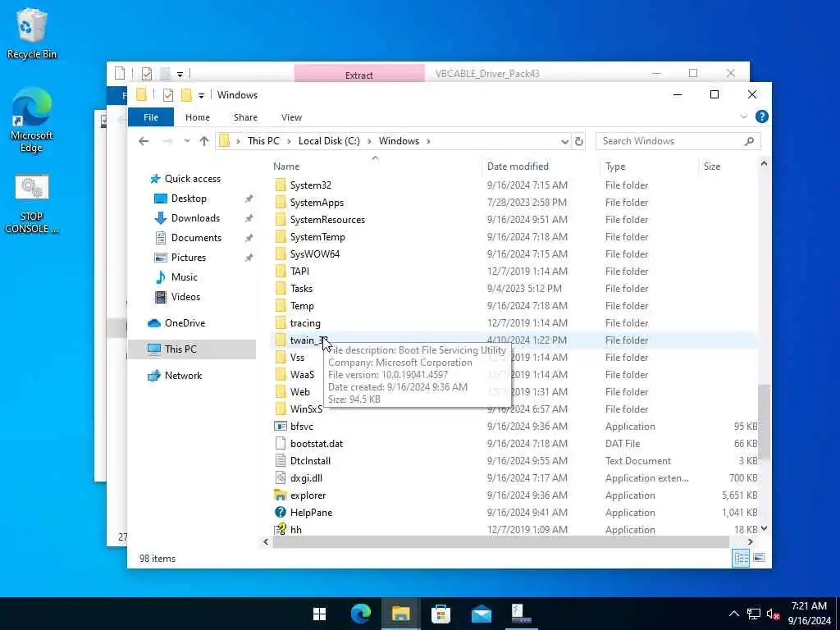Open Videos in the navigation pane
840x630 pixels.
pyautogui.click(x=185, y=297)
